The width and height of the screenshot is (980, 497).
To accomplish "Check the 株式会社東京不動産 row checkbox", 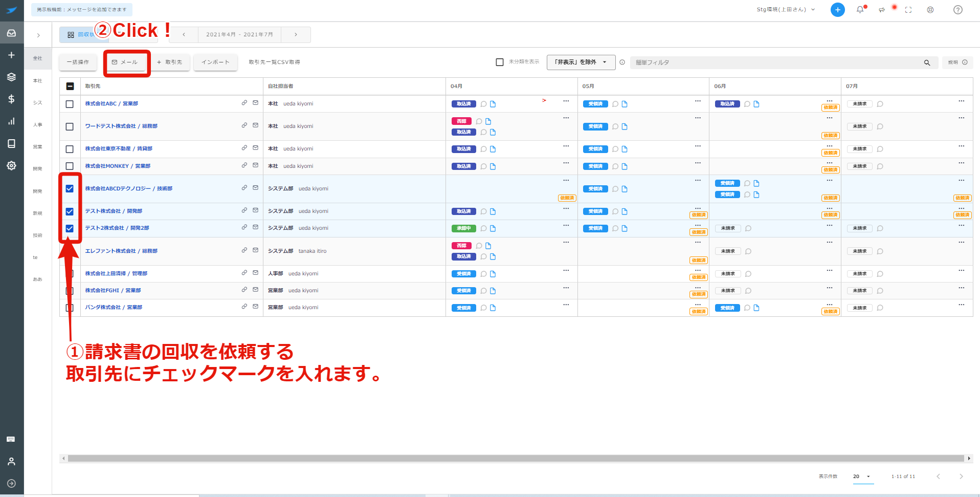I will pyautogui.click(x=70, y=149).
